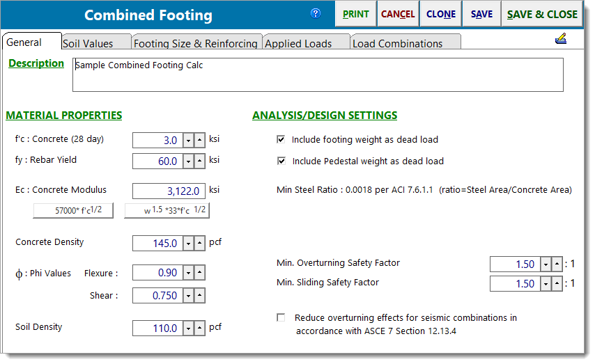This screenshot has height=364, width=595.
Task: Click the Ec Concrete Modulus 3,122.0 field
Action: [169, 191]
